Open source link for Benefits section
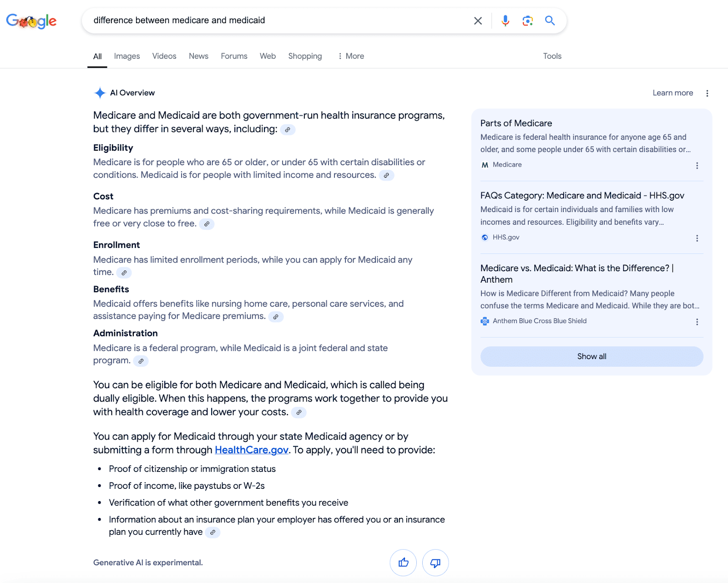Viewport: 728px width, 583px height. tap(276, 317)
